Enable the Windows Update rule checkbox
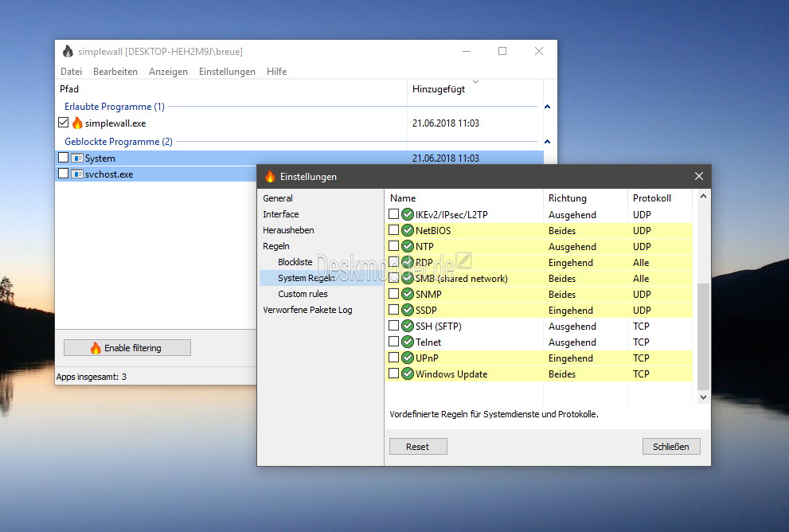This screenshot has height=532, width=789. click(x=393, y=374)
